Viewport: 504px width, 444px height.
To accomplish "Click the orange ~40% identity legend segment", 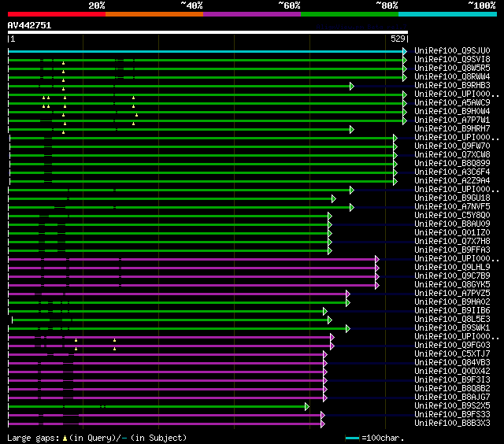I will (154, 14).
